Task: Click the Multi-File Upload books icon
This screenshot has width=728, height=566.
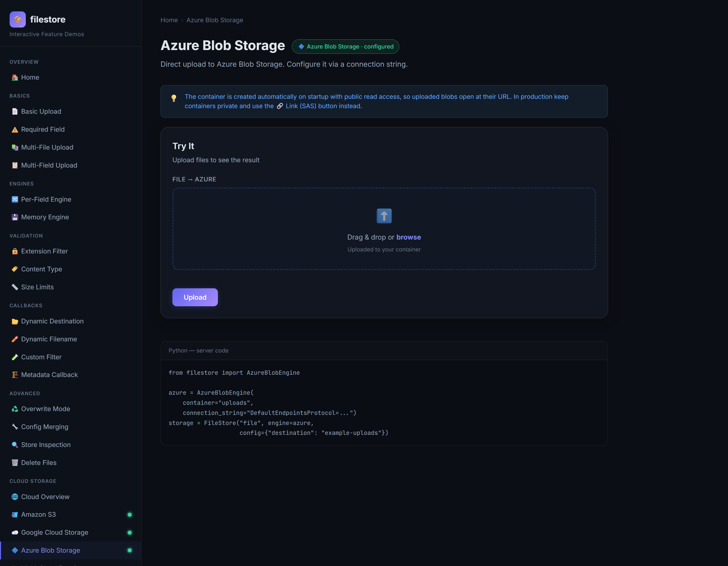Action: tap(15, 147)
